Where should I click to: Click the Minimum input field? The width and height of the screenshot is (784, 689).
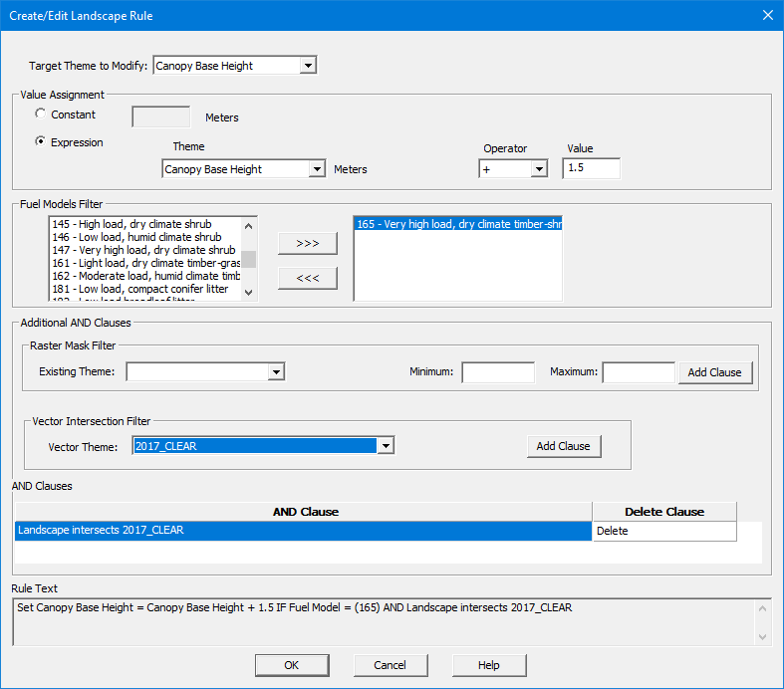pyautogui.click(x=498, y=372)
